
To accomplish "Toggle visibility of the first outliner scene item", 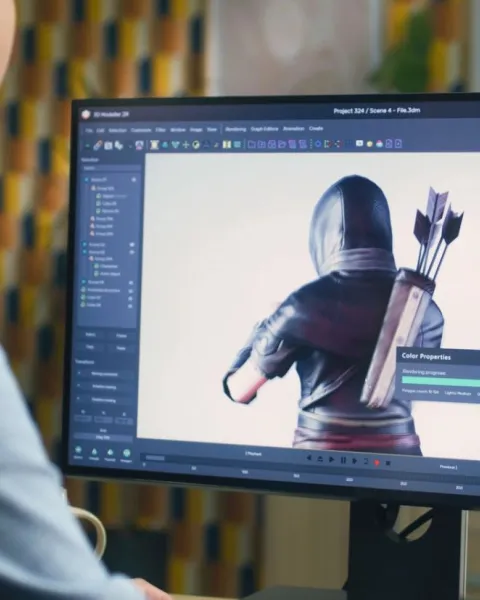I will (x=134, y=179).
